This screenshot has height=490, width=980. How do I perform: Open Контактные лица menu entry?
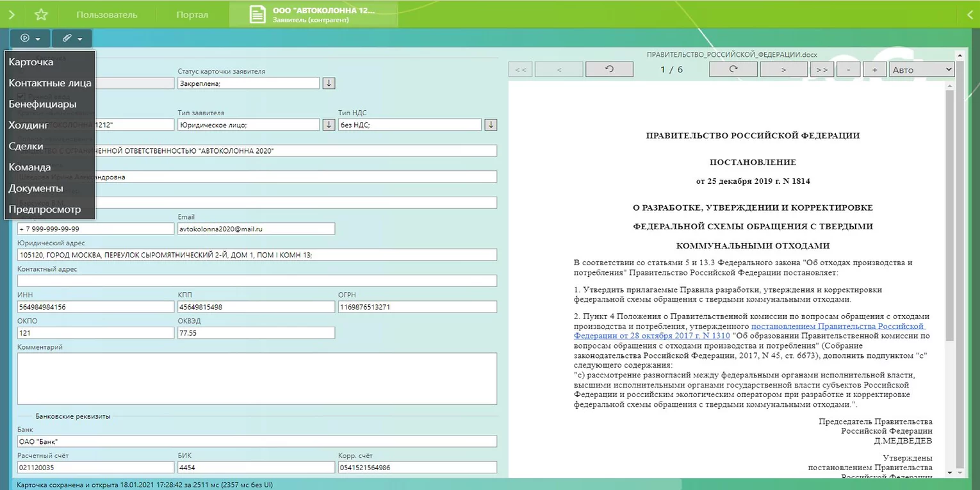coord(50,83)
